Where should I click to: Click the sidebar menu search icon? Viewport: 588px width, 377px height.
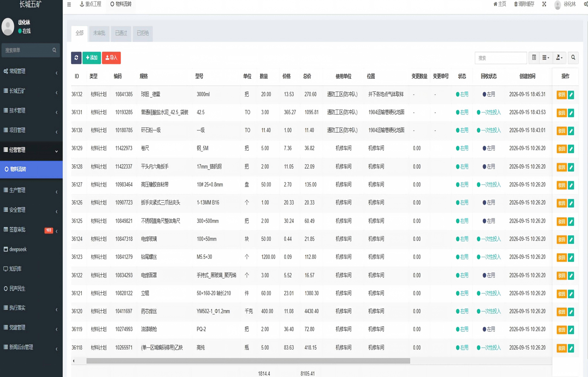(54, 50)
